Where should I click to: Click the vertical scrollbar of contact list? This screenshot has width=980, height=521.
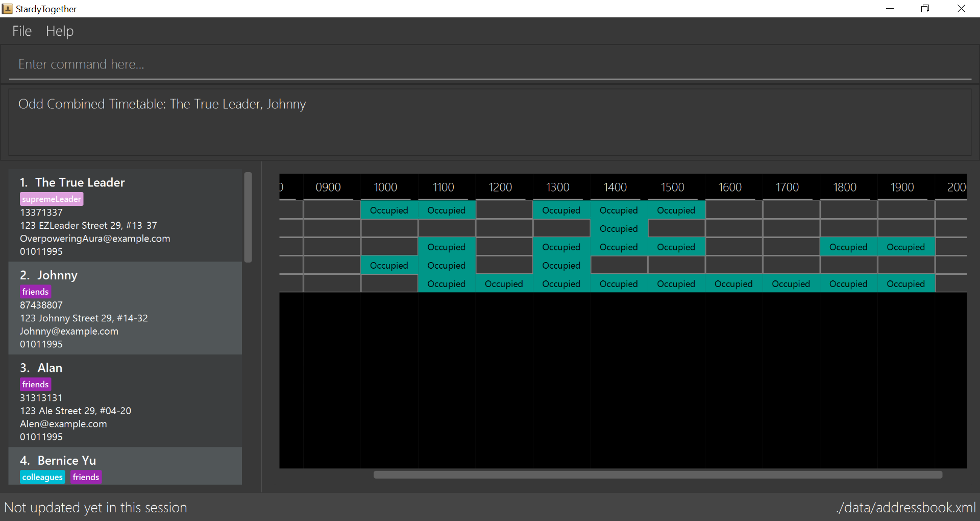248,217
